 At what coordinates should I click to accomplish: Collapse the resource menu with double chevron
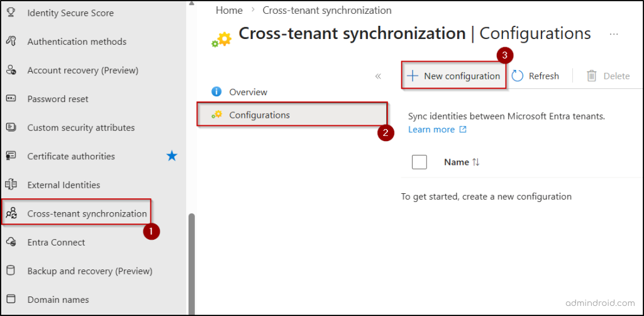tap(378, 76)
